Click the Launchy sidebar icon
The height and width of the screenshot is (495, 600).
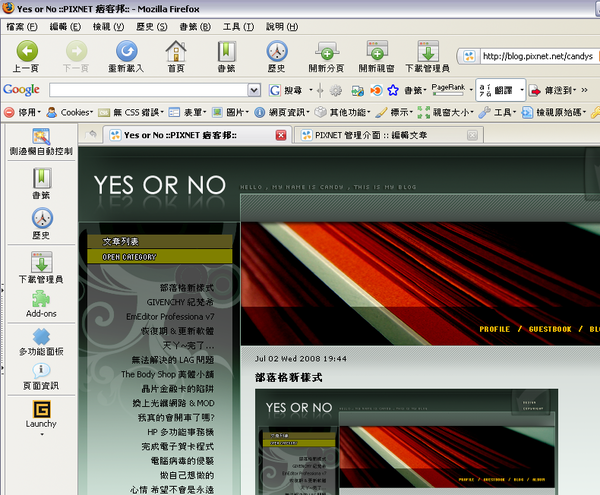tap(41, 415)
